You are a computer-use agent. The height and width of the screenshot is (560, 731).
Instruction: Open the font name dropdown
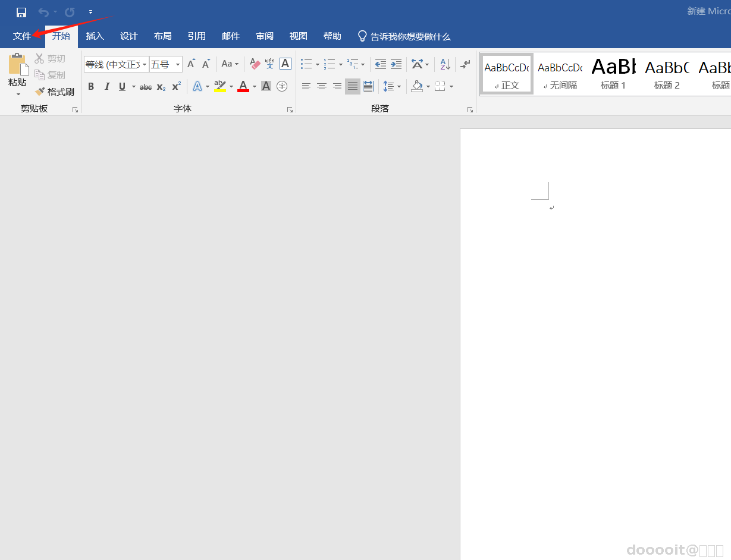click(x=145, y=64)
